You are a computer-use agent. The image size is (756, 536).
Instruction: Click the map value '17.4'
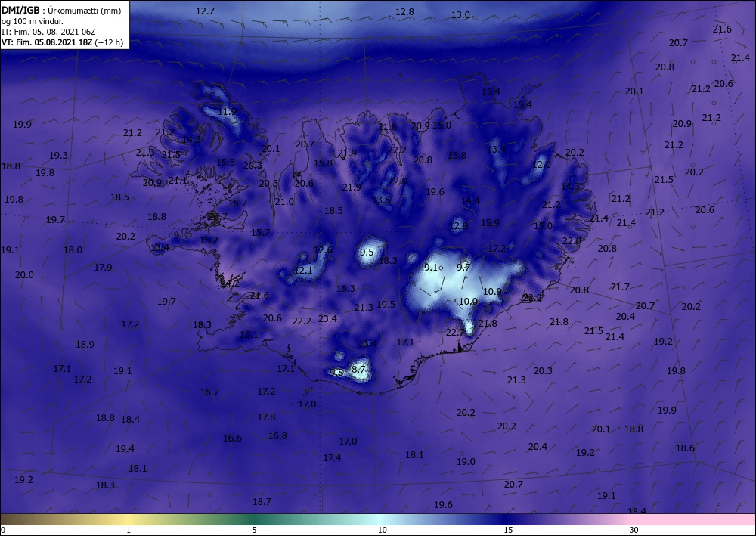[332, 457]
